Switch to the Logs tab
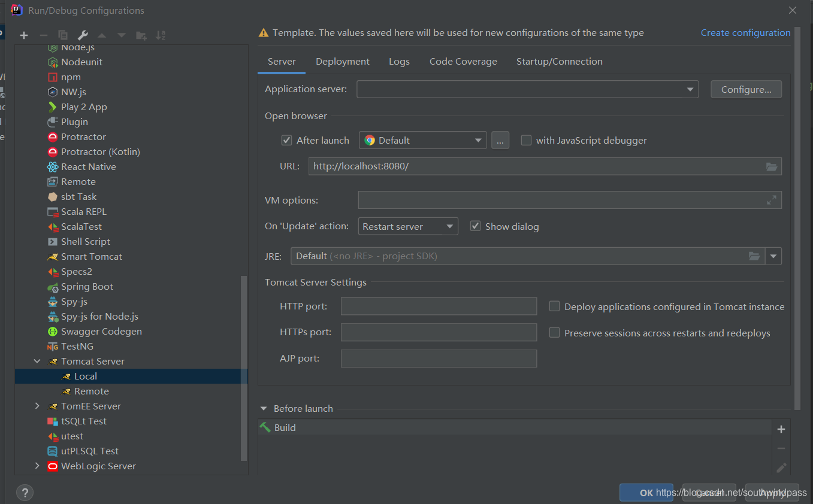813x504 pixels. [399, 61]
